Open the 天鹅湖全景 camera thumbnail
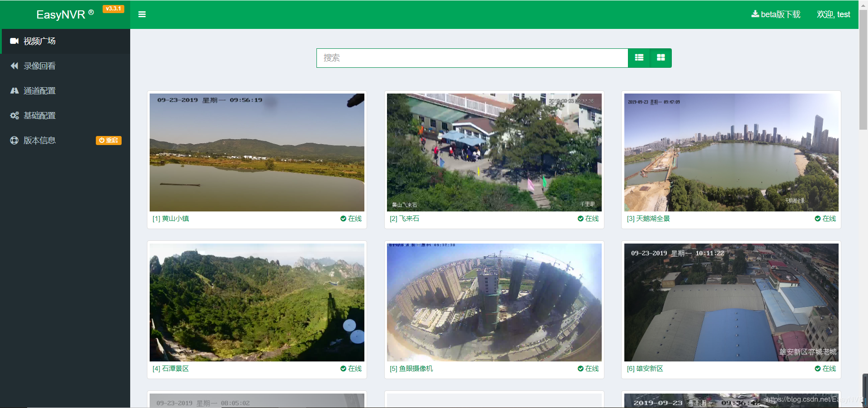This screenshot has width=868, height=408. (x=731, y=153)
